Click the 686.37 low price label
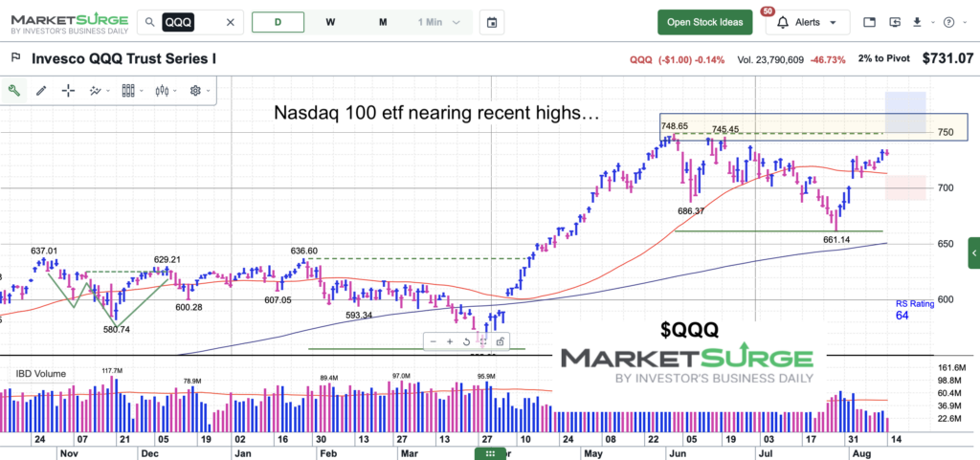 (x=691, y=211)
